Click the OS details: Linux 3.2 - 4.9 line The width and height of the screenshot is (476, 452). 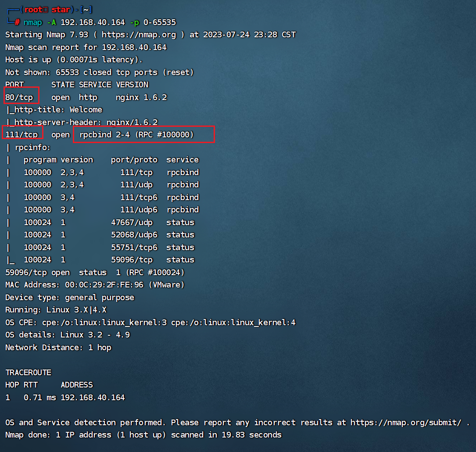pyautogui.click(x=68, y=335)
